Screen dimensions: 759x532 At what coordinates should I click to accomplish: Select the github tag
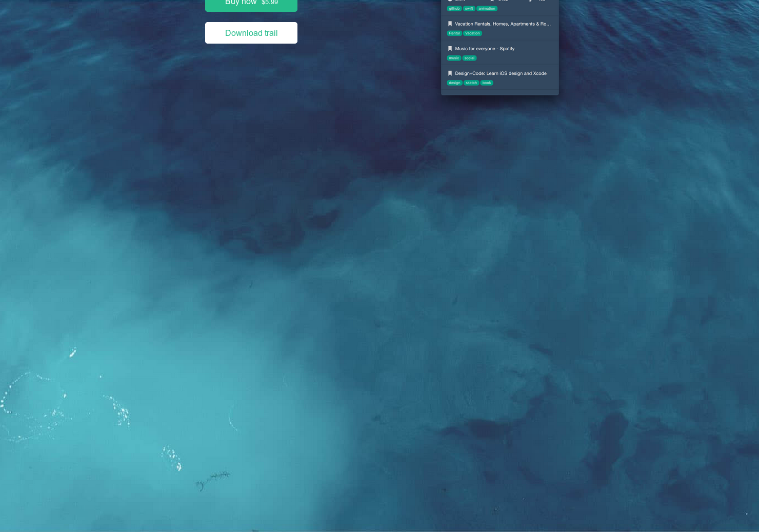(x=454, y=9)
